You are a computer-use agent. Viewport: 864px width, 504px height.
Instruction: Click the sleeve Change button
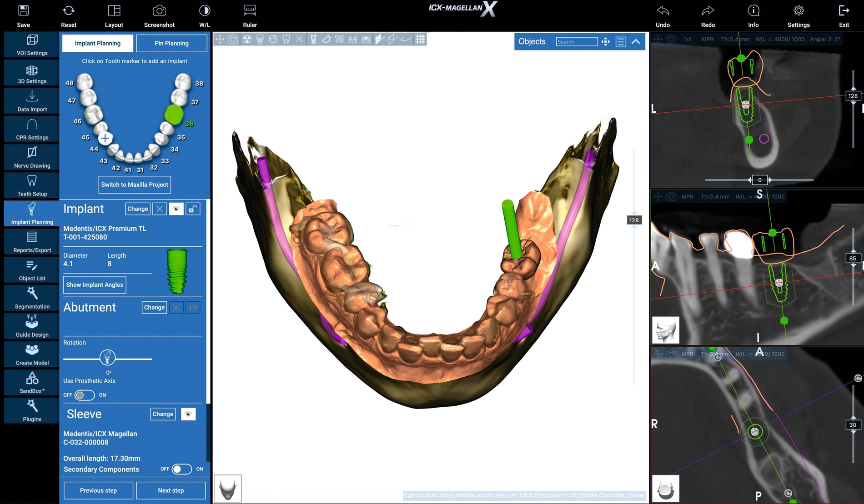click(163, 414)
